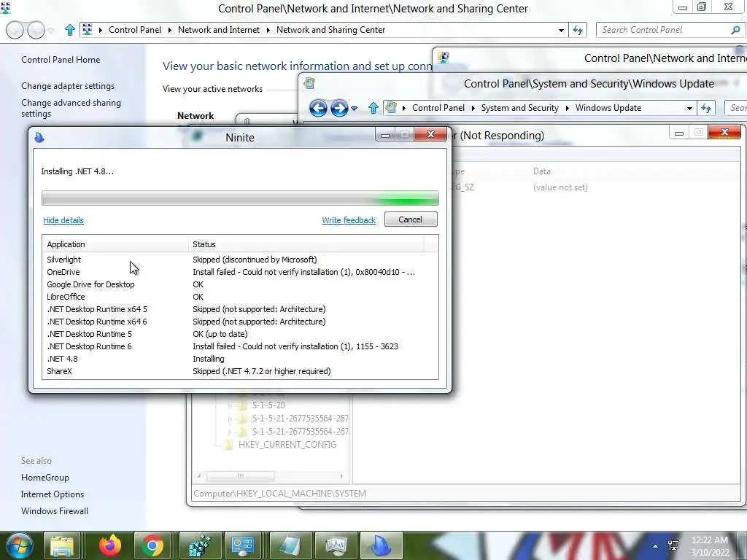Image resolution: width=747 pixels, height=560 pixels.
Task: Select Network and Internet breadcrumb in main window
Action: pyautogui.click(x=219, y=30)
